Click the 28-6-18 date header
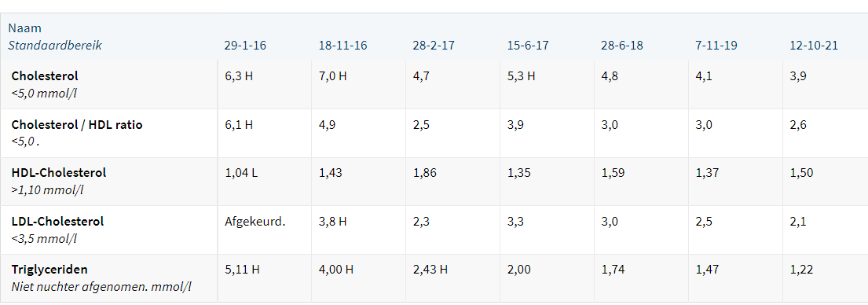Image resolution: width=868 pixels, height=305 pixels. coord(622,46)
